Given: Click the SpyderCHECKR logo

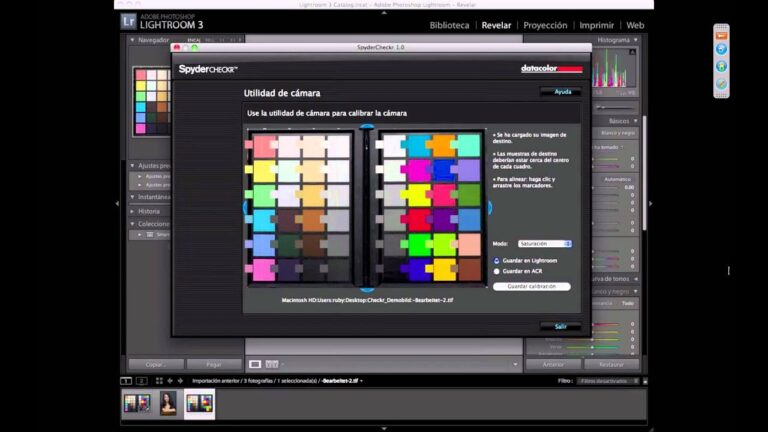Looking at the screenshot, I should point(208,69).
